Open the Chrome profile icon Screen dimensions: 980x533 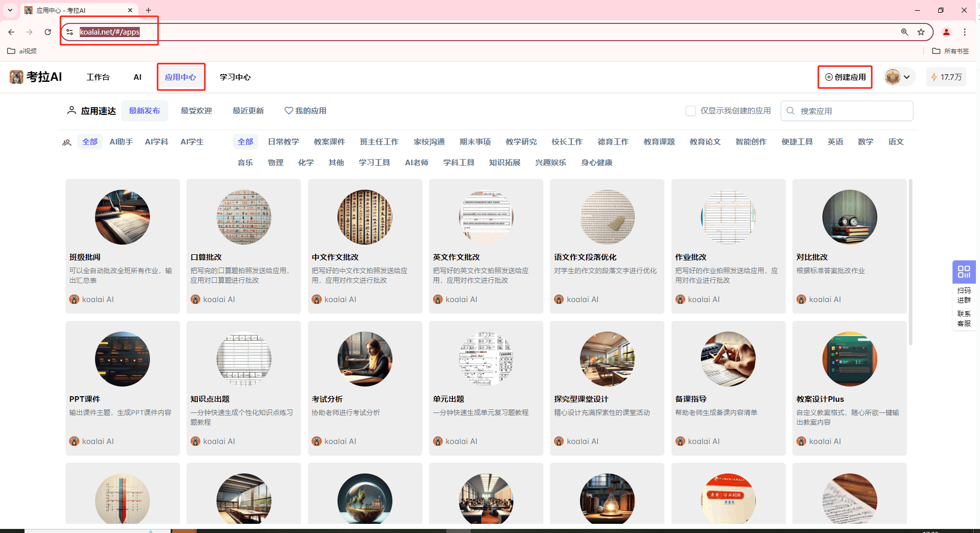pyautogui.click(x=946, y=32)
